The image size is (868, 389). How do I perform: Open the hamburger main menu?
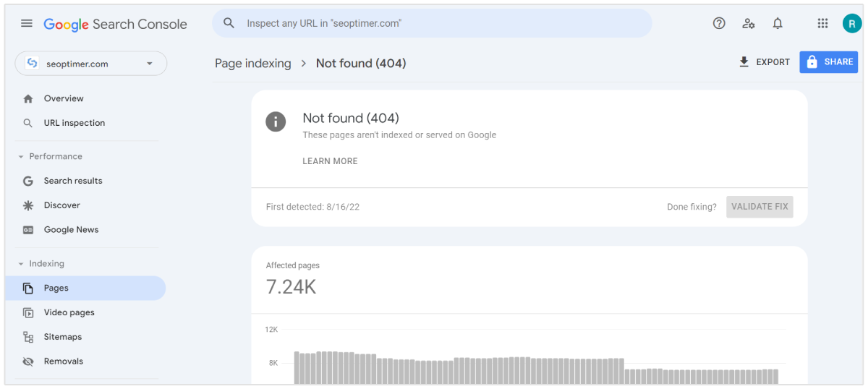(27, 23)
